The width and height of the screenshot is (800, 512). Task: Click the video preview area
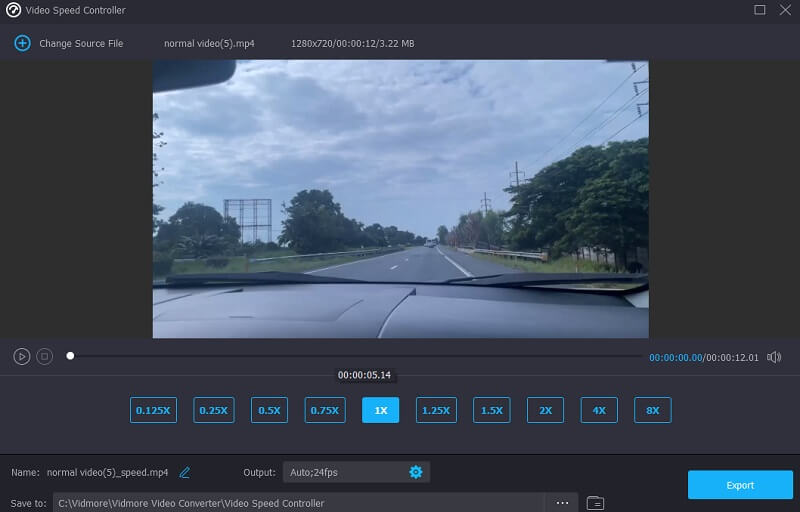(400, 199)
